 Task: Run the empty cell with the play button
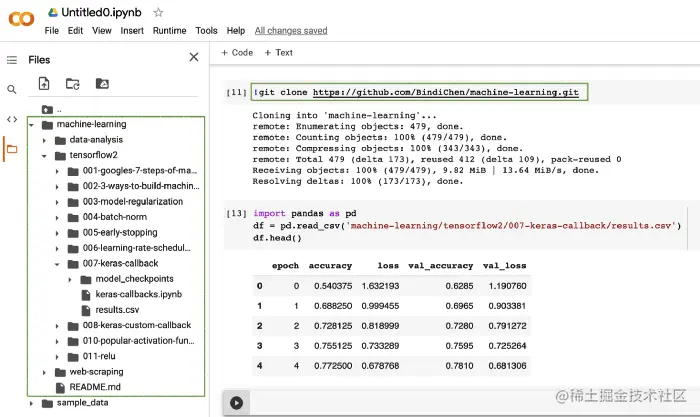[x=237, y=403]
